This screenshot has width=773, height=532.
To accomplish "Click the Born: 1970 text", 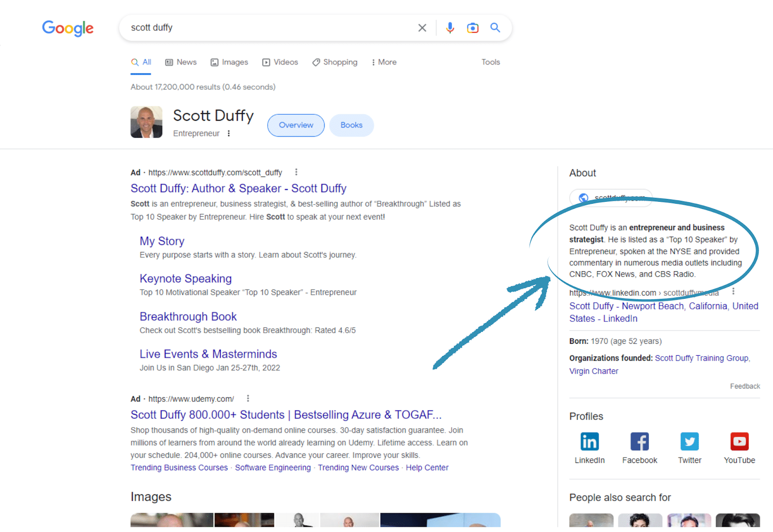I will (x=616, y=341).
